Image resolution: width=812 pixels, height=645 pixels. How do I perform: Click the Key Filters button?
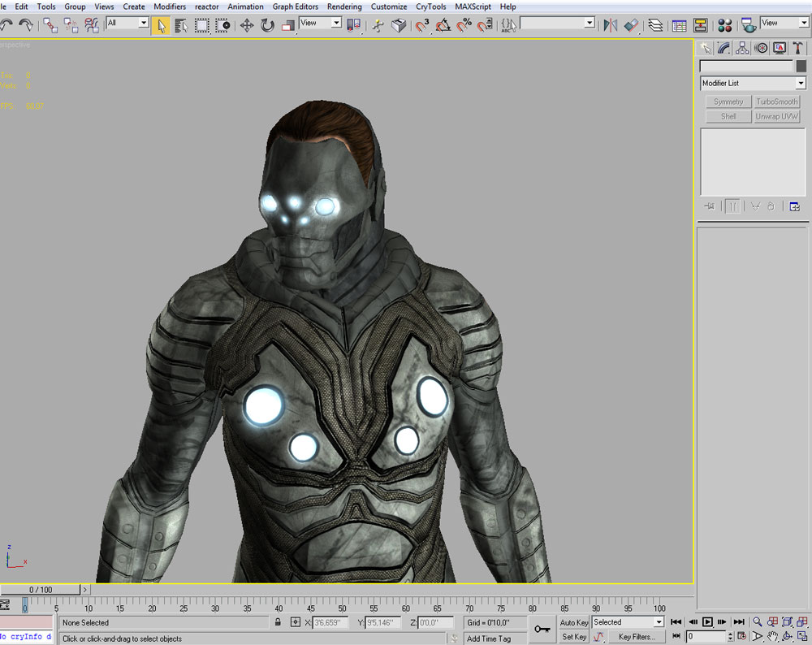click(637, 637)
